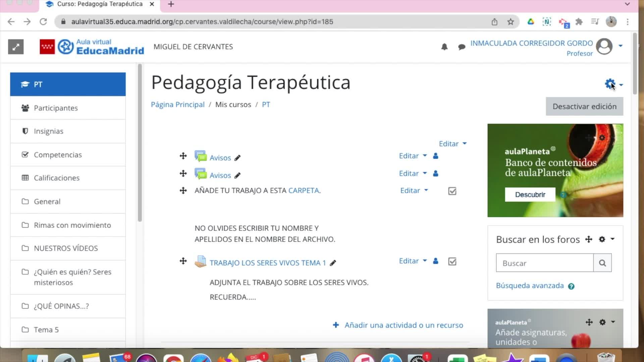The width and height of the screenshot is (644, 362).
Task: Open the section-level Editar dropdown at top
Action: coord(452,144)
